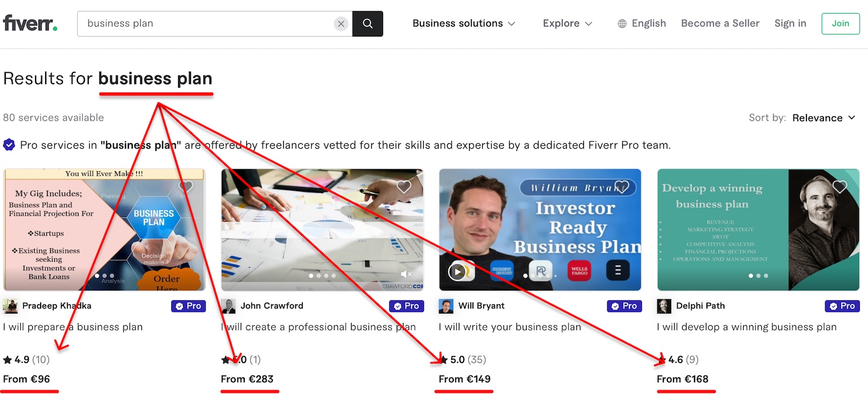Click the search magnifier icon
This screenshot has width=868, height=402.
(x=367, y=24)
